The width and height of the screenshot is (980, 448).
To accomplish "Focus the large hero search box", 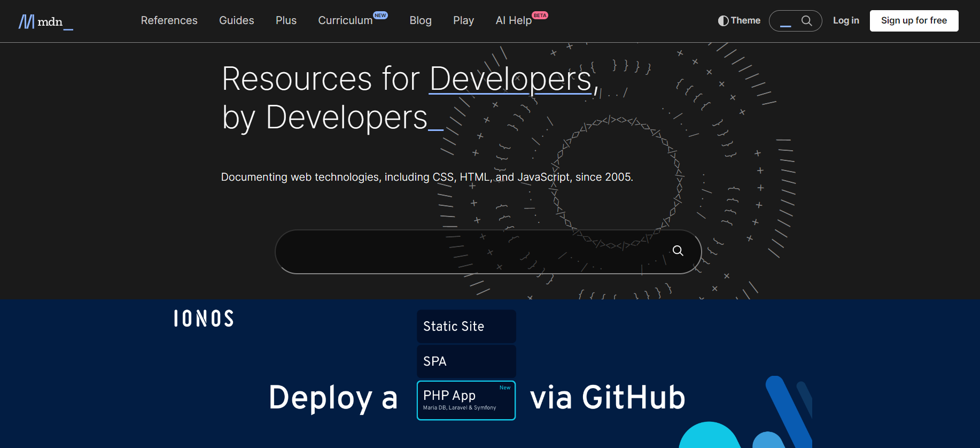I will (488, 252).
